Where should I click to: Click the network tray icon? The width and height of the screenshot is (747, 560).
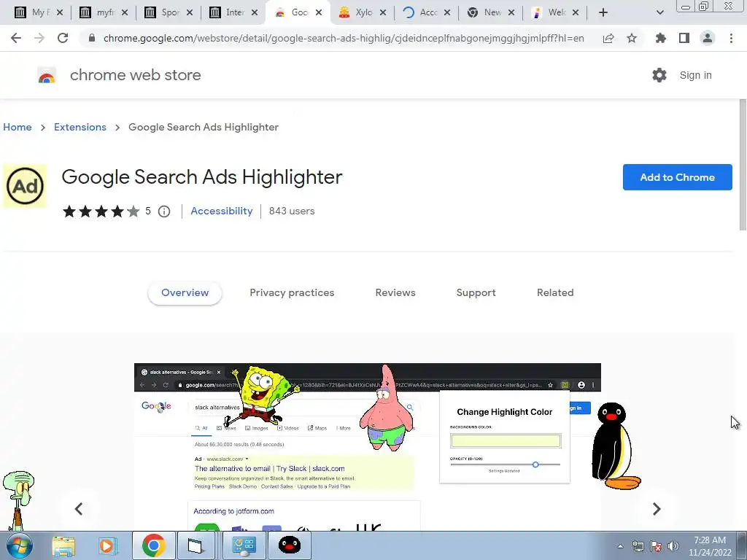(x=638, y=546)
